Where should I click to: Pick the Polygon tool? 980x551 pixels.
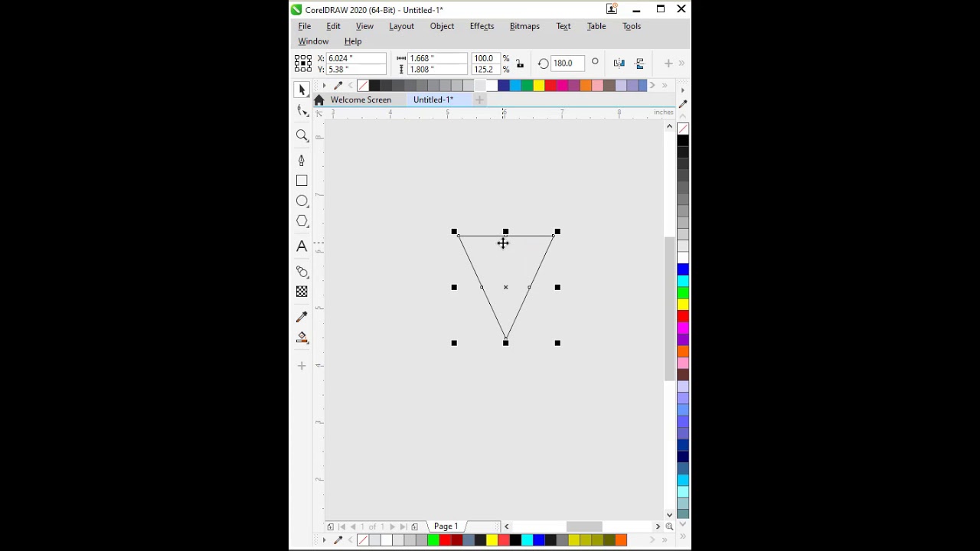[302, 221]
